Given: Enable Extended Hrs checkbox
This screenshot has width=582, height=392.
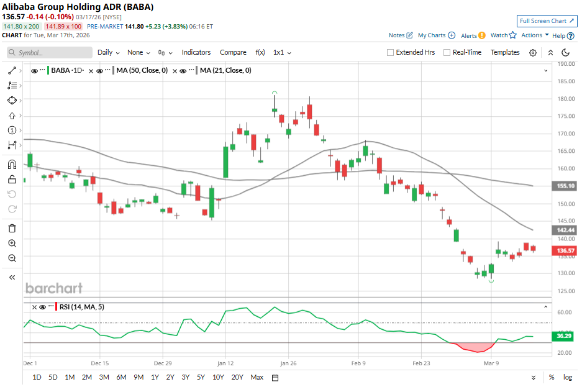Looking at the screenshot, I should (390, 52).
